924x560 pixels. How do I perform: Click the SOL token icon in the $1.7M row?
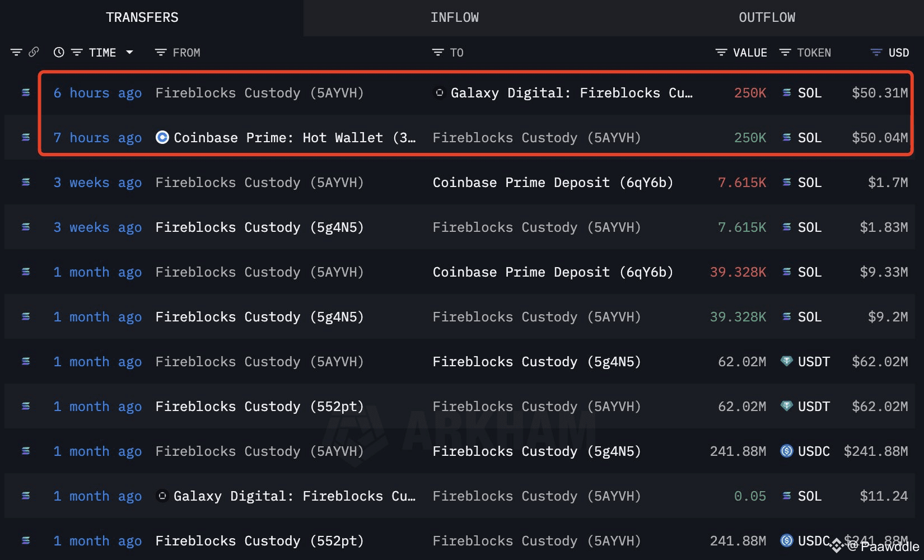point(787,182)
